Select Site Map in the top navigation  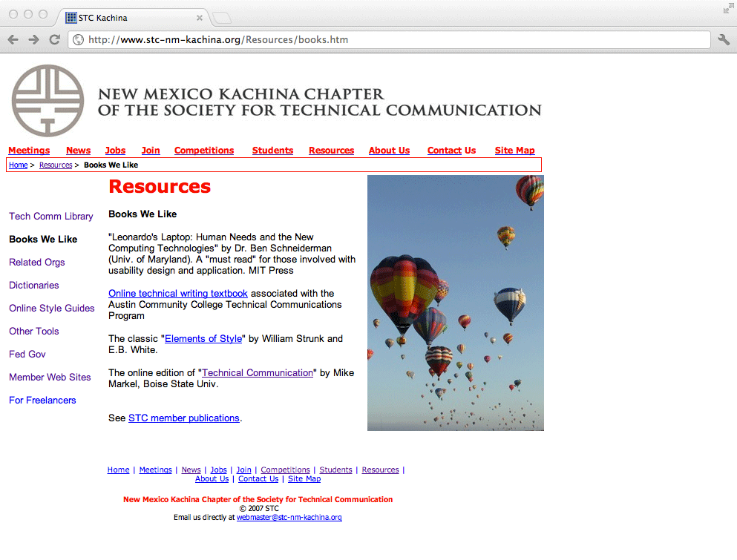coord(514,151)
